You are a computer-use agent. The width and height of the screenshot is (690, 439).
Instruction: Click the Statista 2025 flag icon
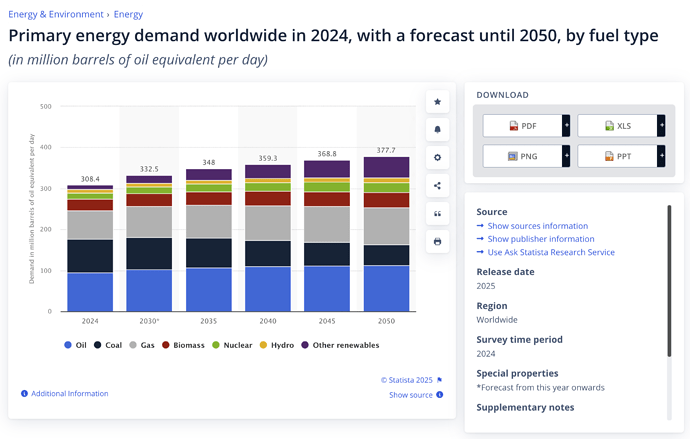pos(439,380)
